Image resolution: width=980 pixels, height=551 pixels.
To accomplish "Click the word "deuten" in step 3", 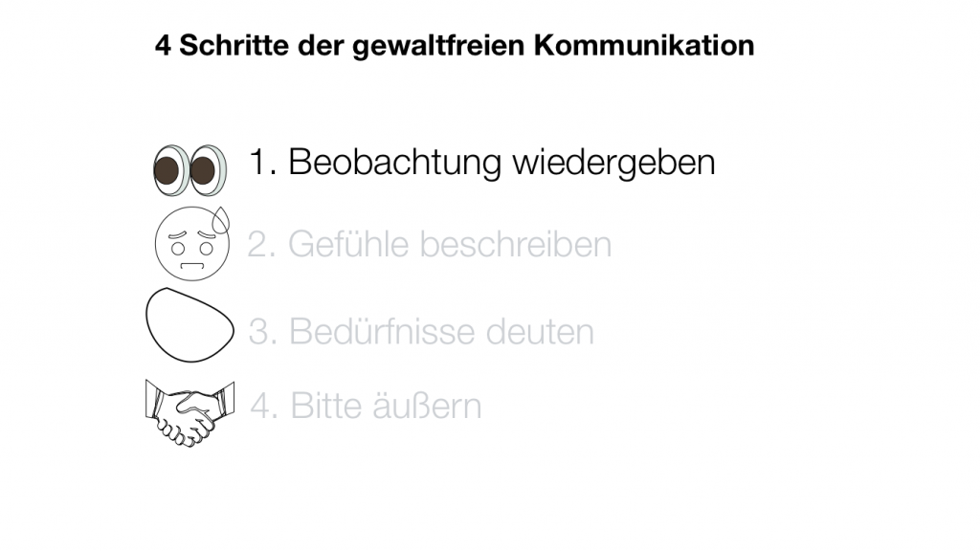I will tap(540, 332).
